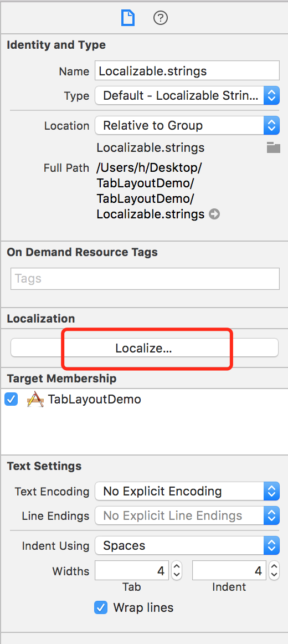Viewport: 288px width, 644px height.
Task: Click the Indent width value field
Action: tap(229, 570)
